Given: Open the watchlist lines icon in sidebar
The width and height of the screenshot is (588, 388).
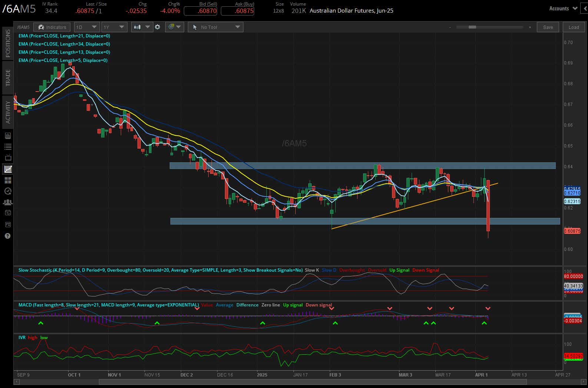Looking at the screenshot, I should click(8, 147).
